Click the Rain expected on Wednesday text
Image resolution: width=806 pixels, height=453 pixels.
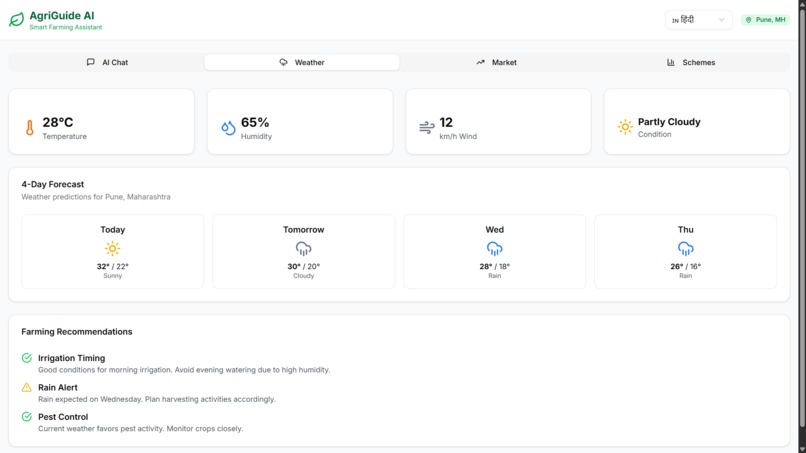click(x=157, y=399)
